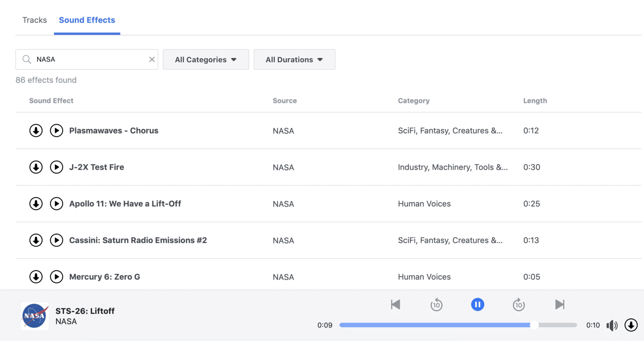Pause the current playback
Screen dimensions: 644x341
pos(477,304)
